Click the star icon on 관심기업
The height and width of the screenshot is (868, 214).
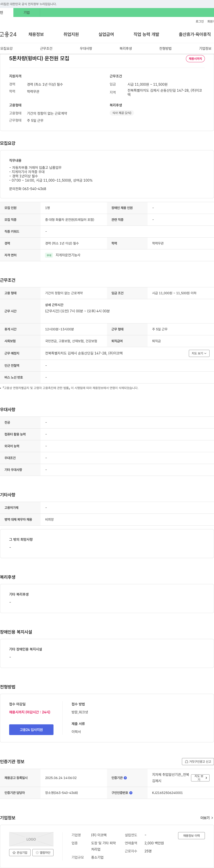[14, 853]
